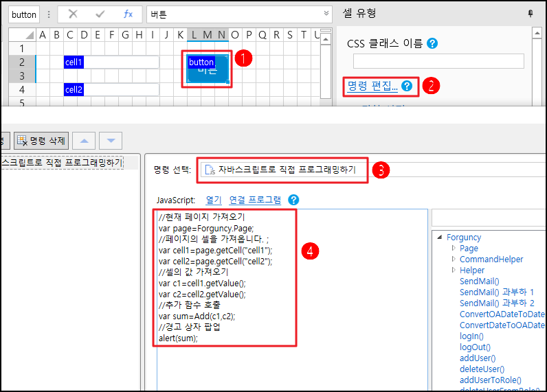Click help icon beside 명령 편집 link
The height and width of the screenshot is (392, 547).
pyautogui.click(x=407, y=86)
